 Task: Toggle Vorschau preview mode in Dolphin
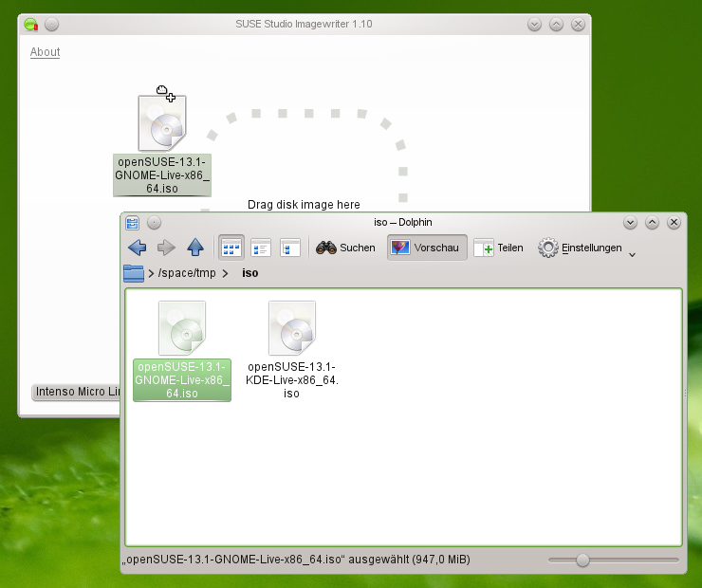427,248
